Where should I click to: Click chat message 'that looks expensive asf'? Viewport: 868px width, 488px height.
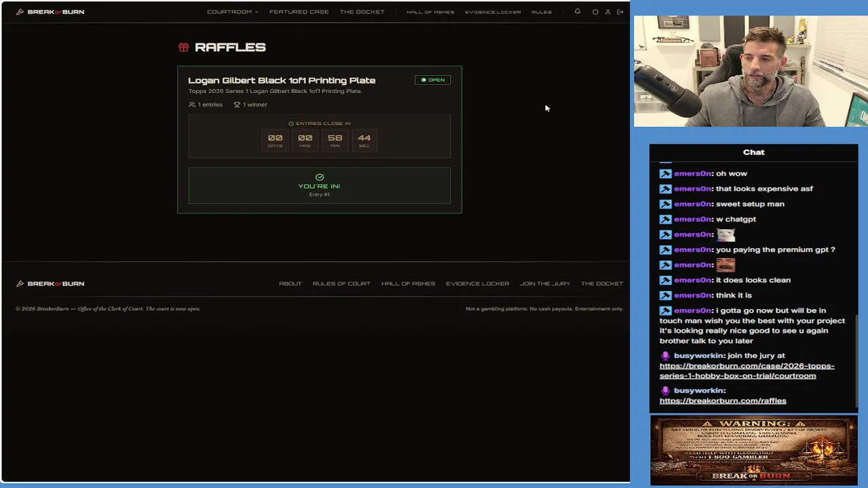(x=764, y=188)
